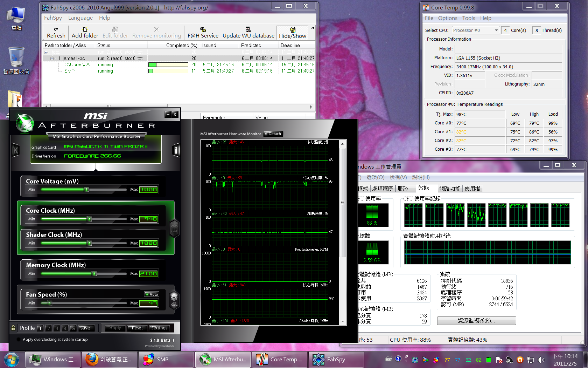
Task: Collapse the '1. james1-pc' tree node
Action: click(x=52, y=58)
